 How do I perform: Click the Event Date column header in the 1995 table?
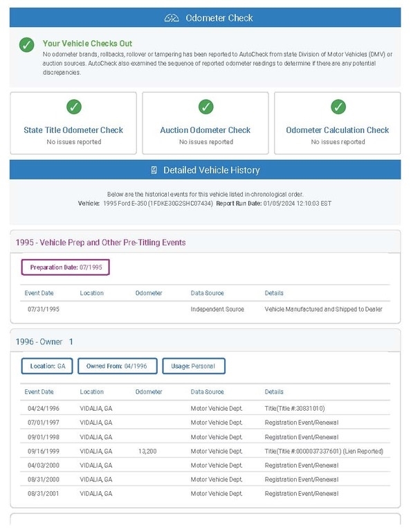(x=39, y=293)
